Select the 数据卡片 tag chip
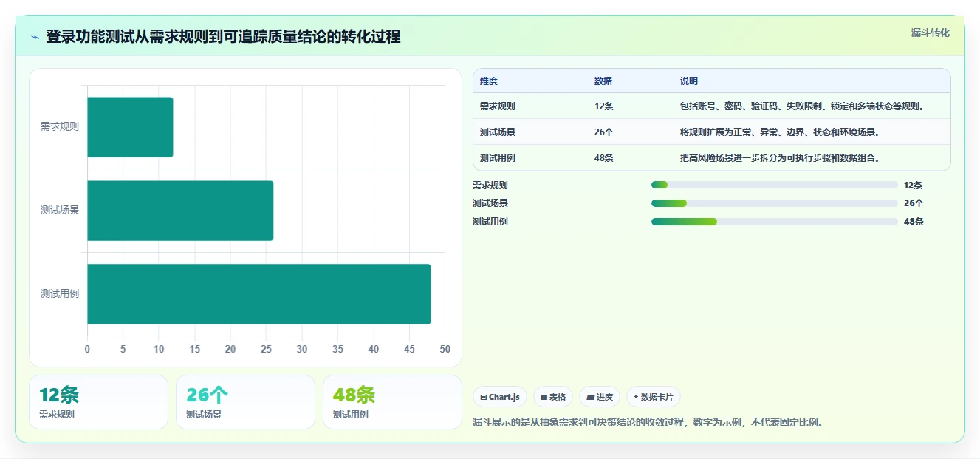This screenshot has width=980, height=459. coord(654,397)
